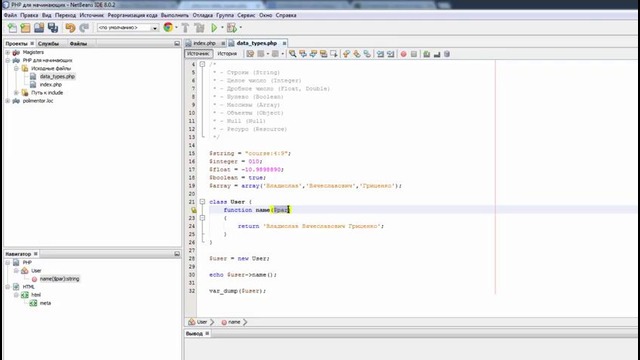Minimize the Navigator panel window
Image resolution: width=640 pixels, height=360 pixels.
click(x=177, y=254)
